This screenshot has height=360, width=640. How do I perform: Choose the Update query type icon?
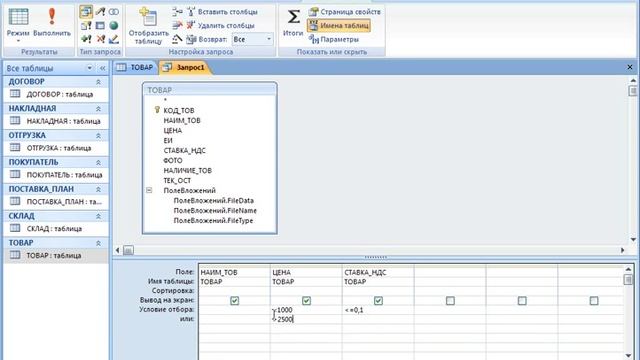[100, 12]
